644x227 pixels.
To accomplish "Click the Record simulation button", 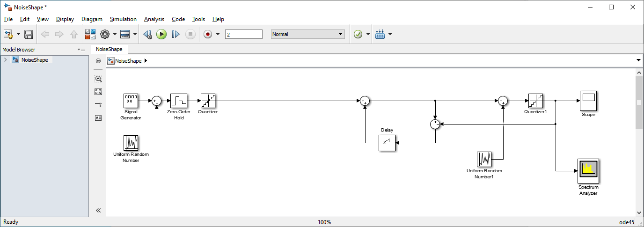I will (x=208, y=34).
